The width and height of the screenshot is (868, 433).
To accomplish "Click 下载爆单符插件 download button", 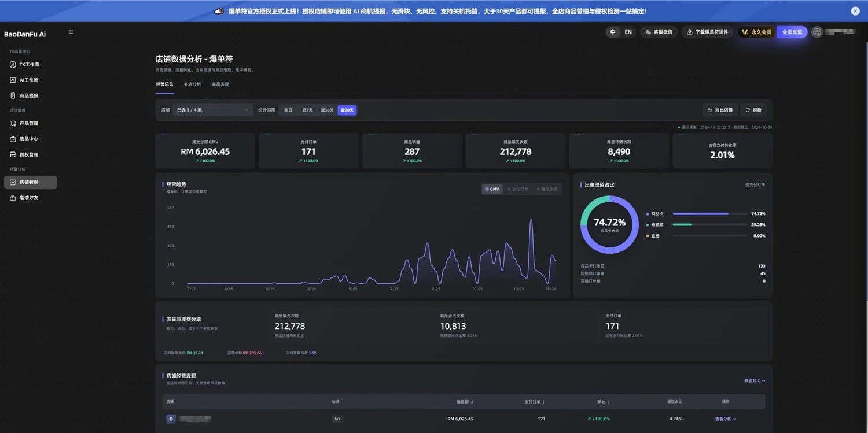I will pos(707,32).
